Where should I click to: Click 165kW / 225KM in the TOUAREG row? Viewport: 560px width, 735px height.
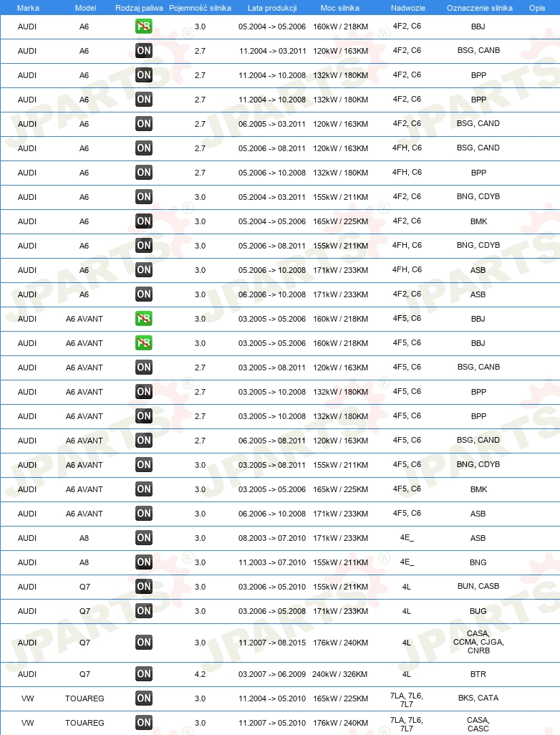[x=340, y=698]
